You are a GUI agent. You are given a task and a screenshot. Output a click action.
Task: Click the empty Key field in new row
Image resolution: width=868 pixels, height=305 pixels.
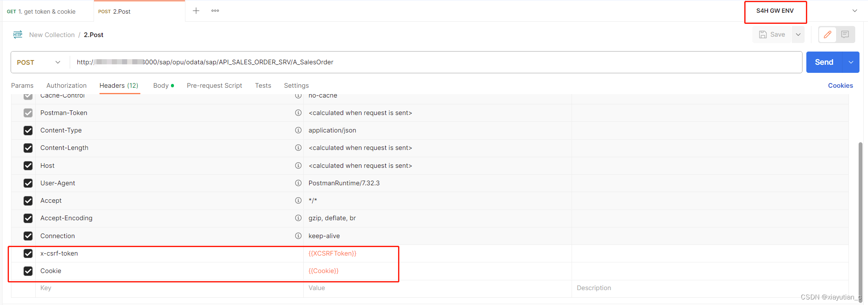[x=169, y=288]
